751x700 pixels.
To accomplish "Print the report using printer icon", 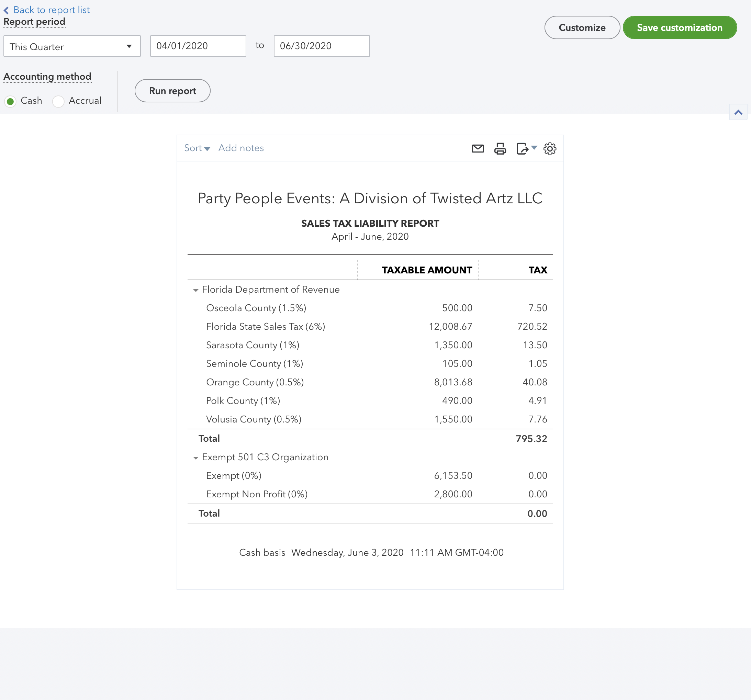I will (x=500, y=148).
